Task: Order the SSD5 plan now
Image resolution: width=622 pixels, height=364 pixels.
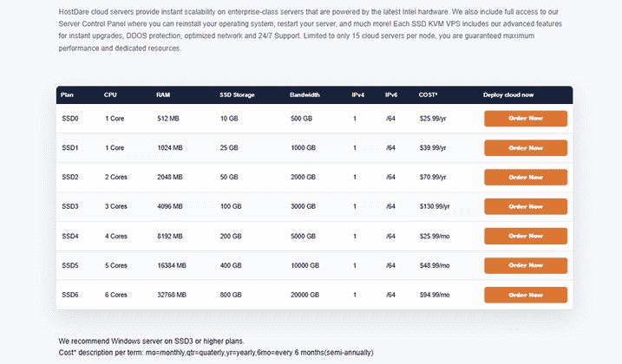Action: tap(526, 265)
